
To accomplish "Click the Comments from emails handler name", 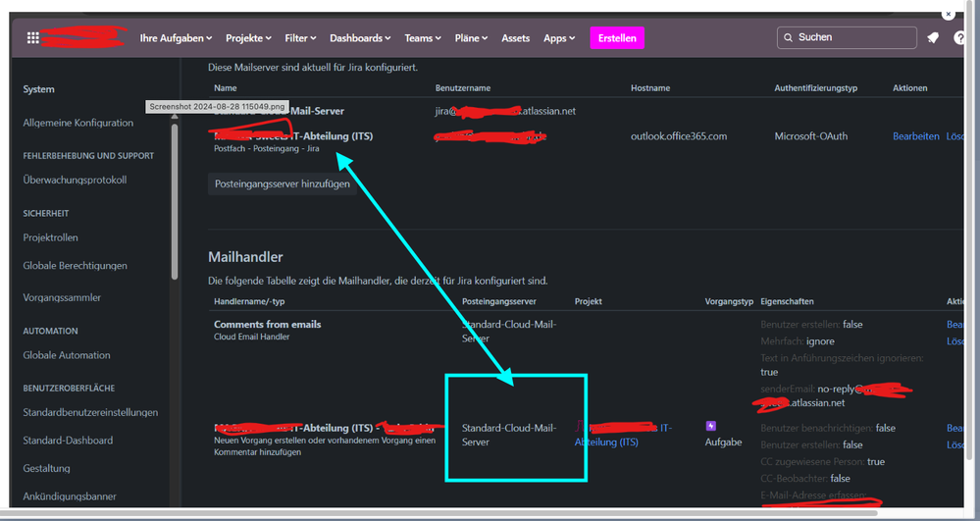I will 268,325.
